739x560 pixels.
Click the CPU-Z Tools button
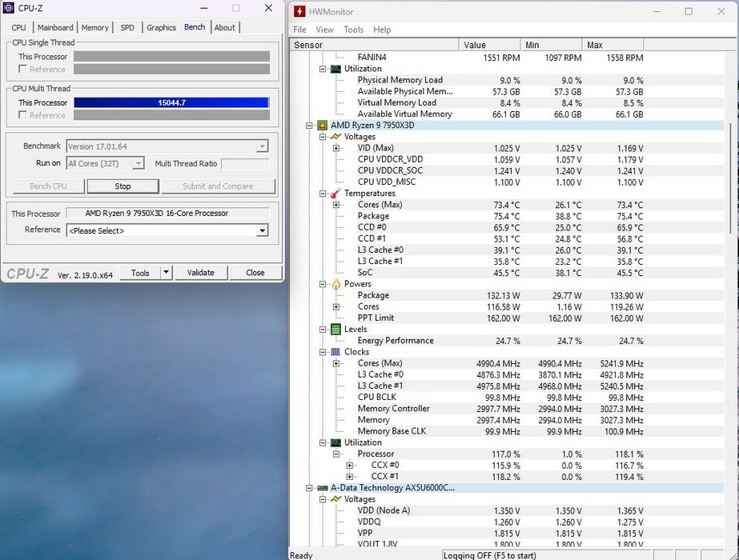coord(140,273)
